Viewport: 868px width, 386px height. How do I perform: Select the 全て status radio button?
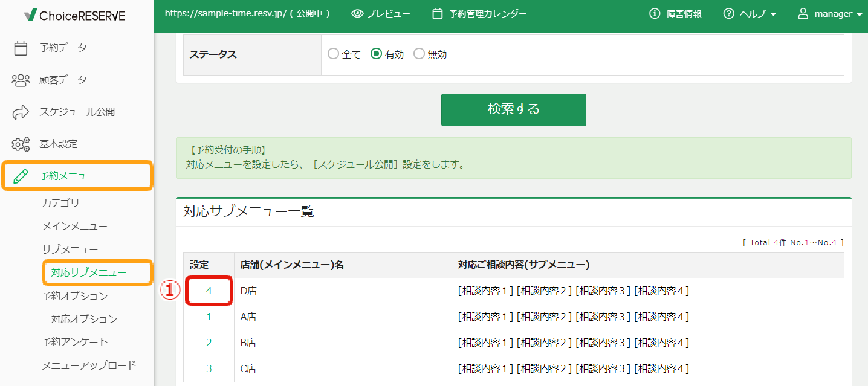333,54
